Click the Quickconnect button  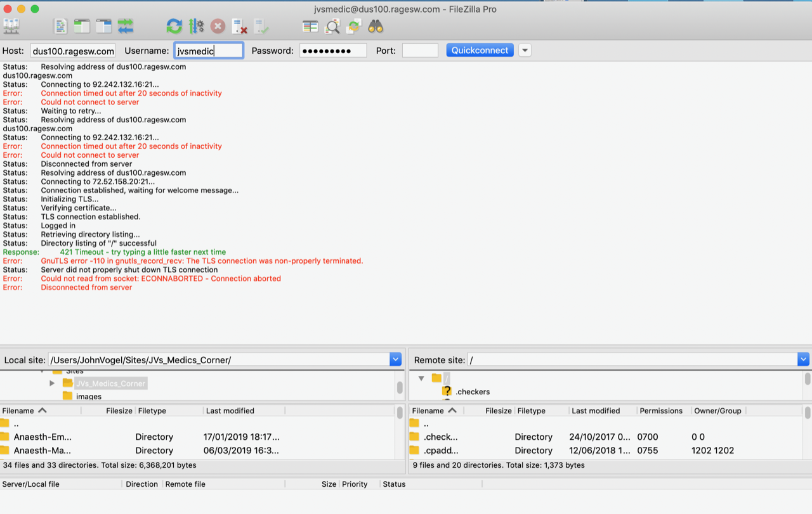[480, 50]
